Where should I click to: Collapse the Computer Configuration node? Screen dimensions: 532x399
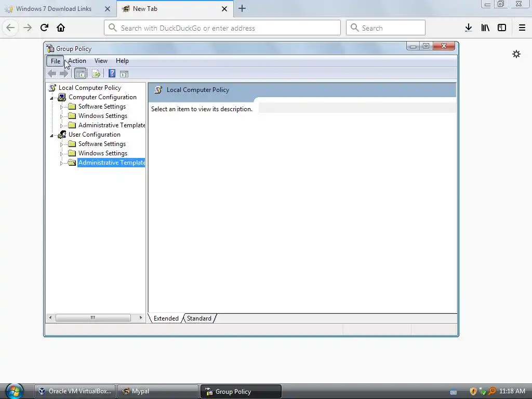[52, 98]
